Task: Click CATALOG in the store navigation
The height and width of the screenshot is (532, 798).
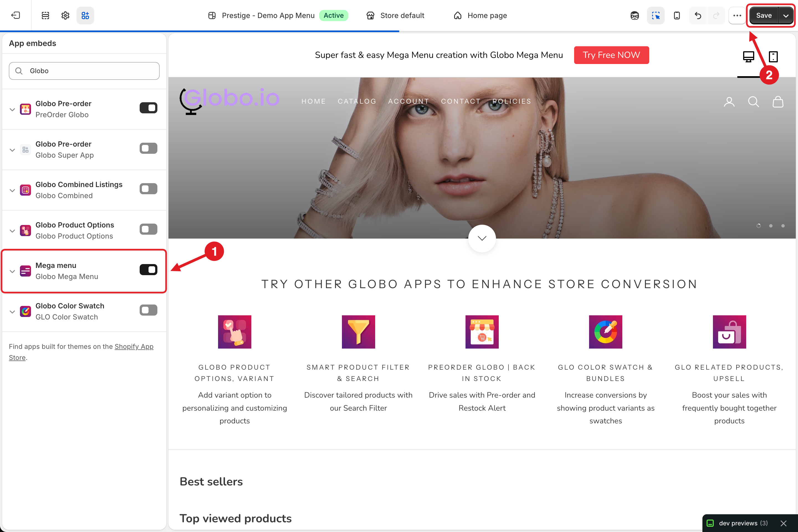Action: [357, 101]
